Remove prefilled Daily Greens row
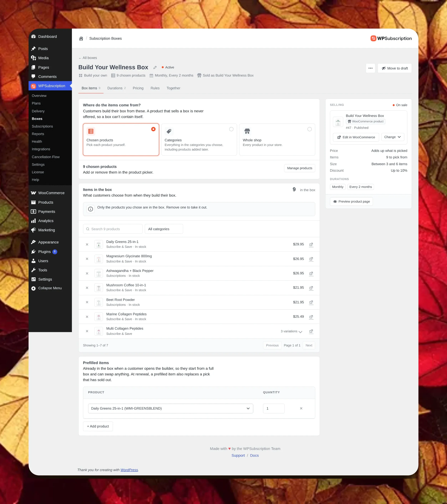447x504 pixels. 301,408
